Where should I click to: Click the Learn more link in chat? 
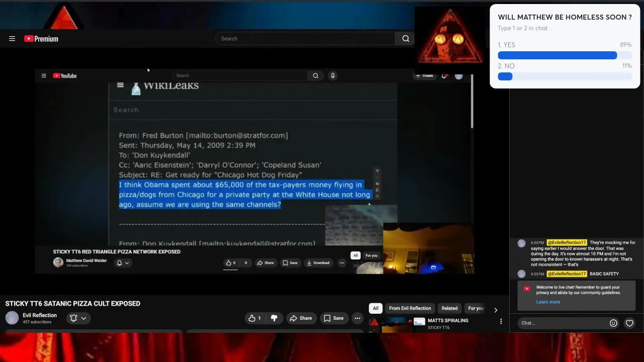tap(548, 302)
